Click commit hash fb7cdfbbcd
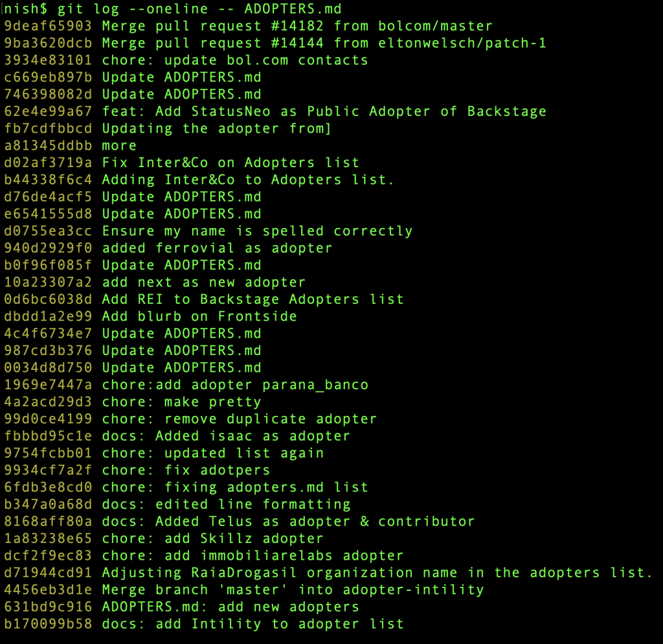Screen dimensions: 663x644 [x=48, y=128]
